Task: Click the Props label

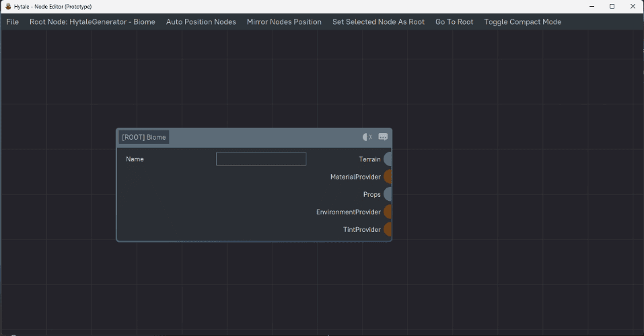Action: pyautogui.click(x=371, y=194)
